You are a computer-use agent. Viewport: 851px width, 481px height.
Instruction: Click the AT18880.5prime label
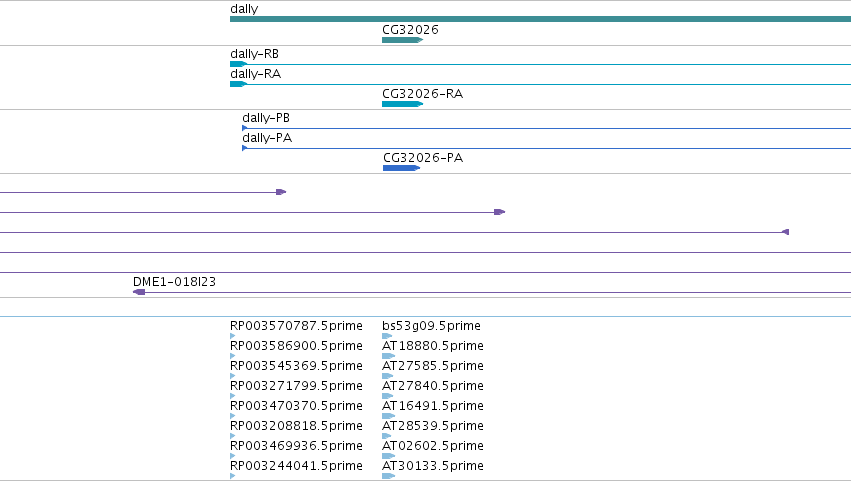coord(433,346)
